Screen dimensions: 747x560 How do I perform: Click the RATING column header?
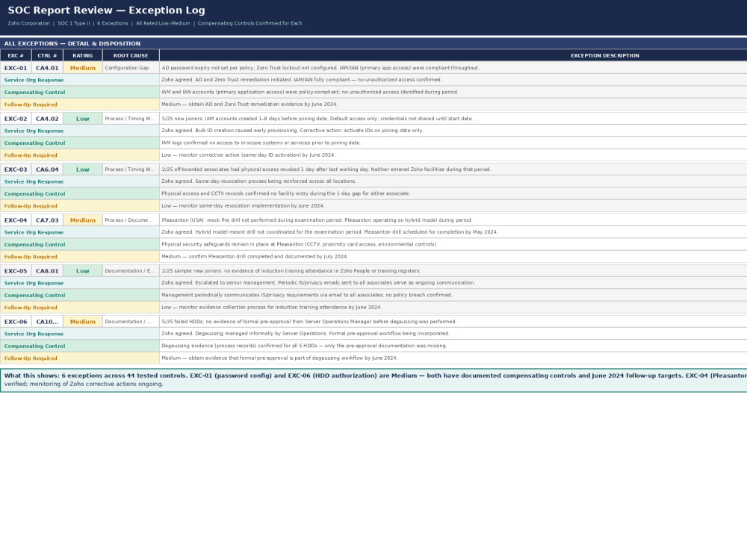[x=83, y=55]
